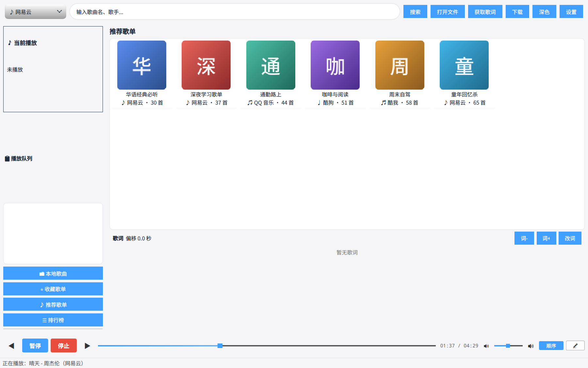Increase lyric offset with 词+ button
This screenshot has width=588, height=368.
point(547,238)
